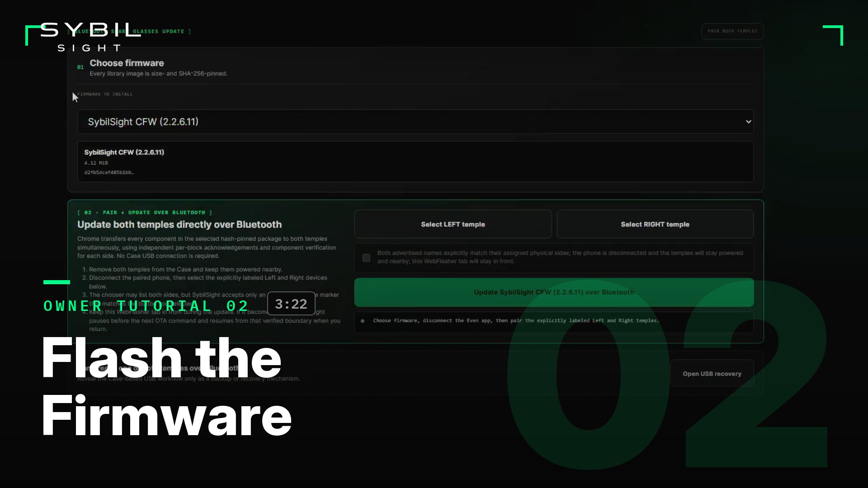The height and width of the screenshot is (488, 868).
Task: Click the Sybil Sight logo
Action: 90,37
